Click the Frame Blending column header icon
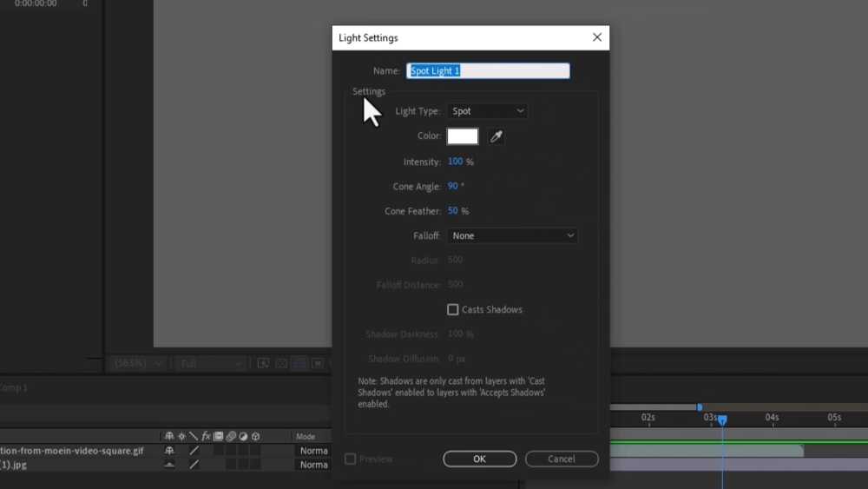The image size is (868, 489). pos(219,436)
